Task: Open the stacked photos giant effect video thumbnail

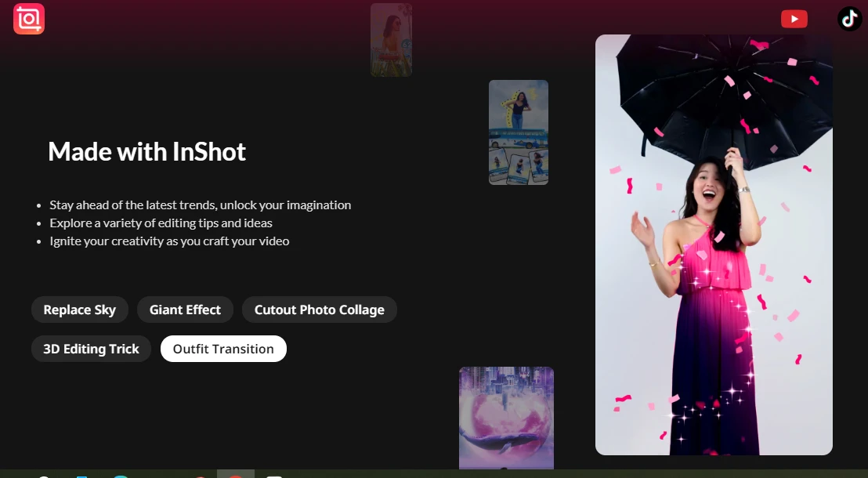Action: 518,131
